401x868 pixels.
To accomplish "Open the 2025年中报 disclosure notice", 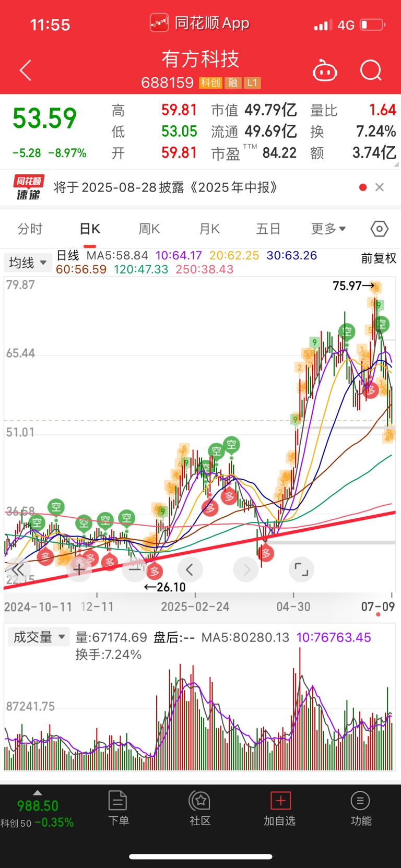I will click(166, 187).
